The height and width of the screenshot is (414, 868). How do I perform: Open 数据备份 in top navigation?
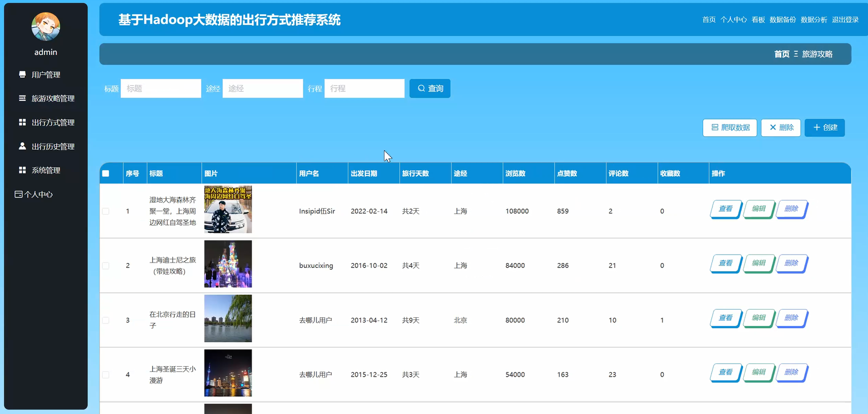tap(782, 20)
